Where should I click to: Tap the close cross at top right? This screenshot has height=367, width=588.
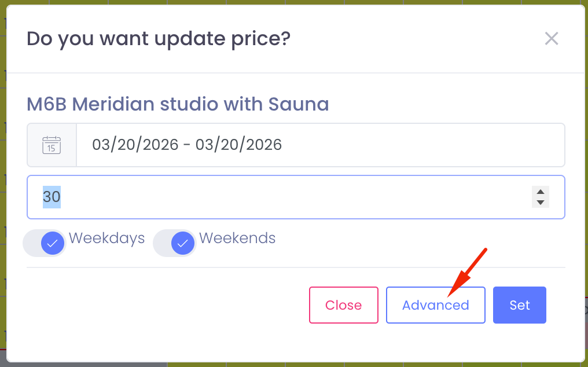[551, 38]
